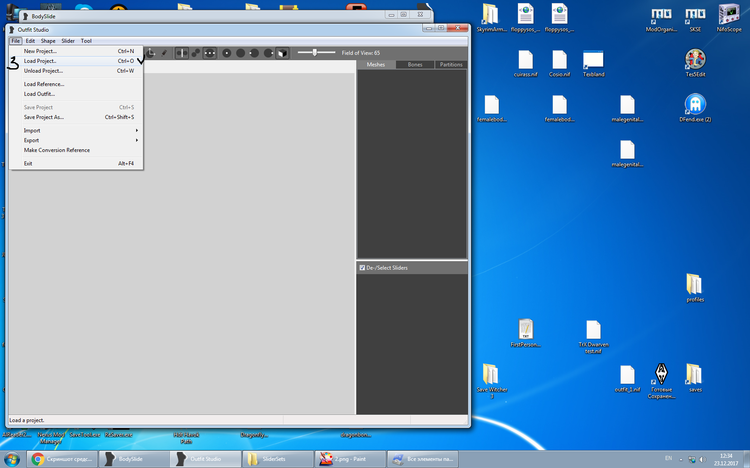Choose Load Reference... menu entry
The image size is (750, 468).
click(77, 84)
